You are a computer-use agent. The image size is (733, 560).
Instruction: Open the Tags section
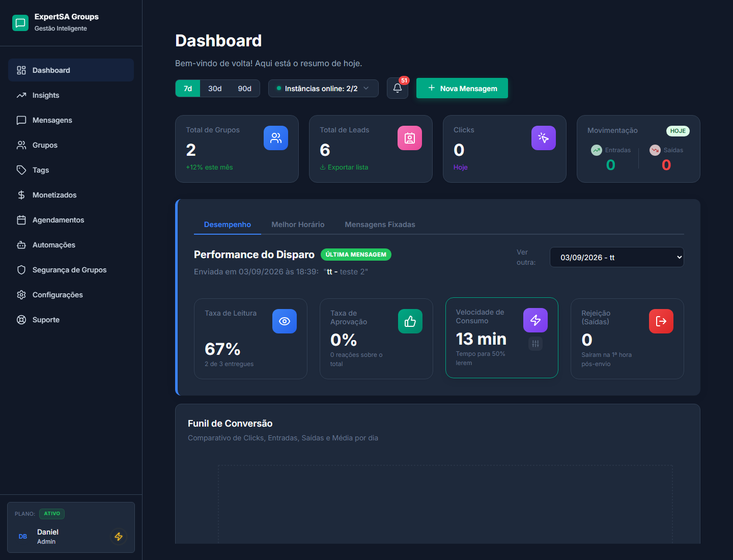[71, 170]
